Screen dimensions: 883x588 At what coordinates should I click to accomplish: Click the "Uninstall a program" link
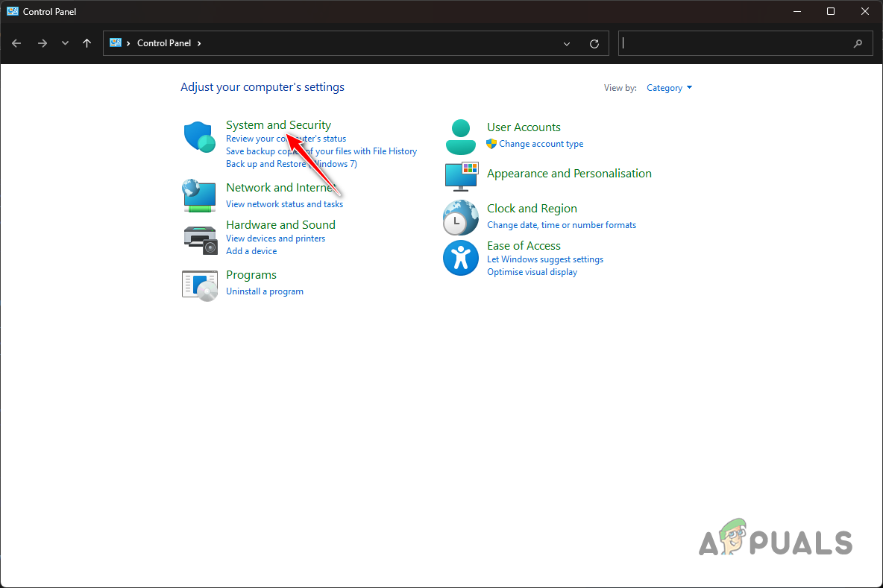coord(265,291)
